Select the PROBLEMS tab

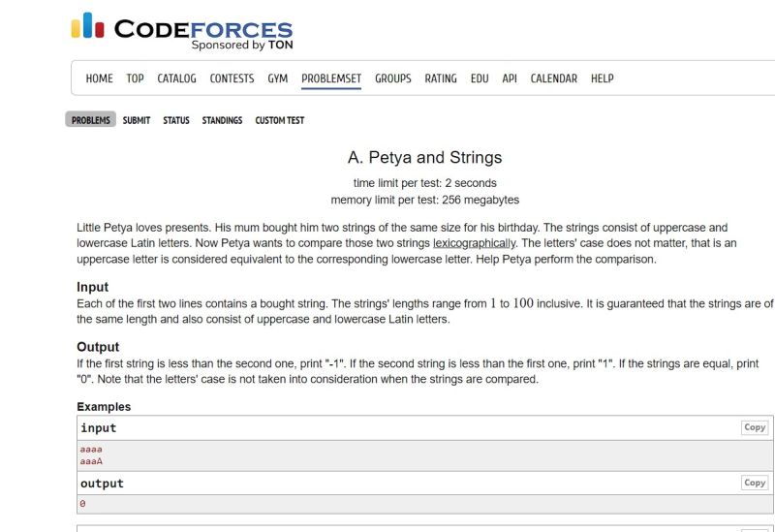tap(90, 120)
